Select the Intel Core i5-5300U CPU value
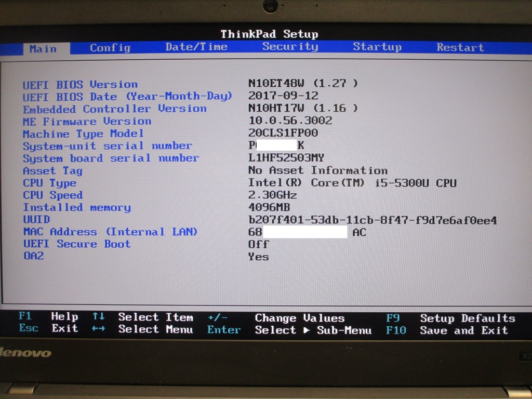532x399 pixels. tap(352, 183)
